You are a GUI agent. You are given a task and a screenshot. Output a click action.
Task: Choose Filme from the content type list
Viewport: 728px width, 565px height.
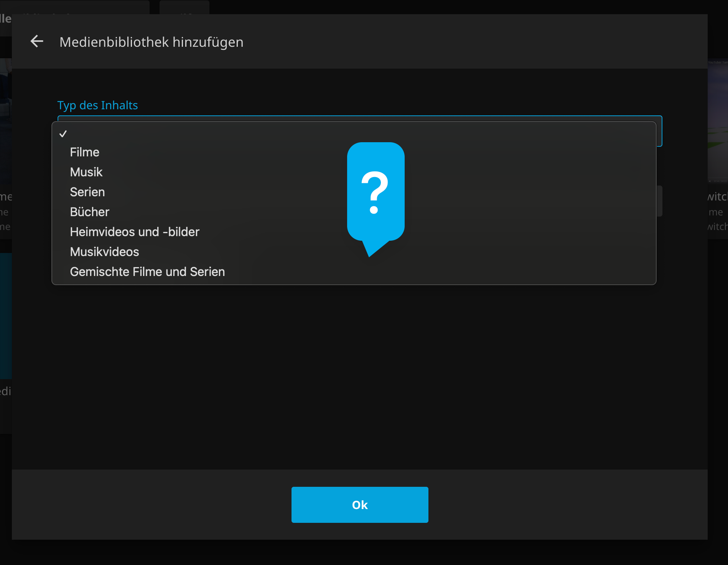click(85, 152)
